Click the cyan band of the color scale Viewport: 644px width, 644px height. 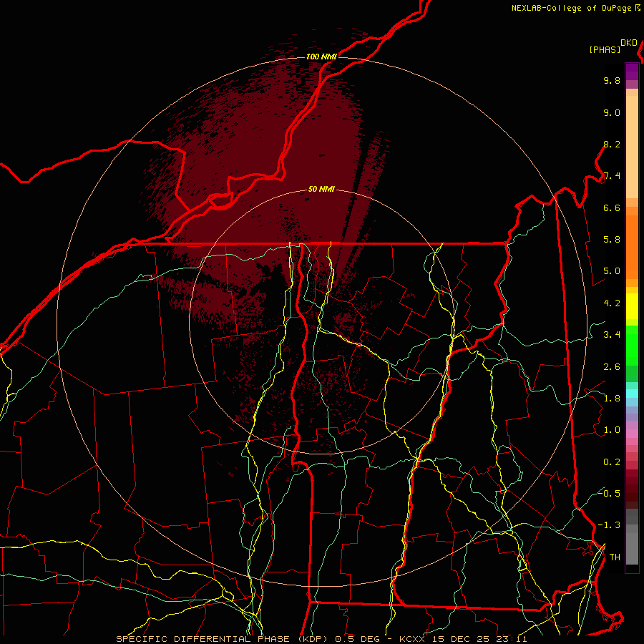point(632,394)
